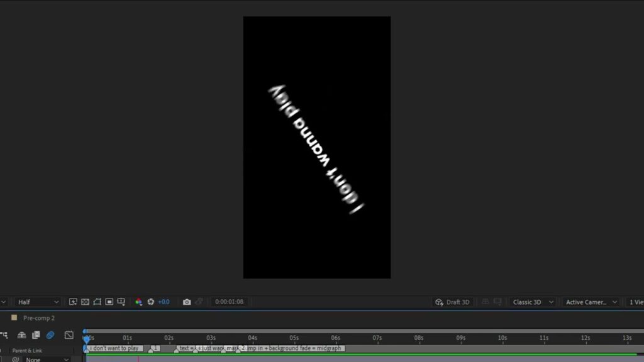Open the Show Channel and Color Management settings
644x362 pixels.
(x=139, y=302)
